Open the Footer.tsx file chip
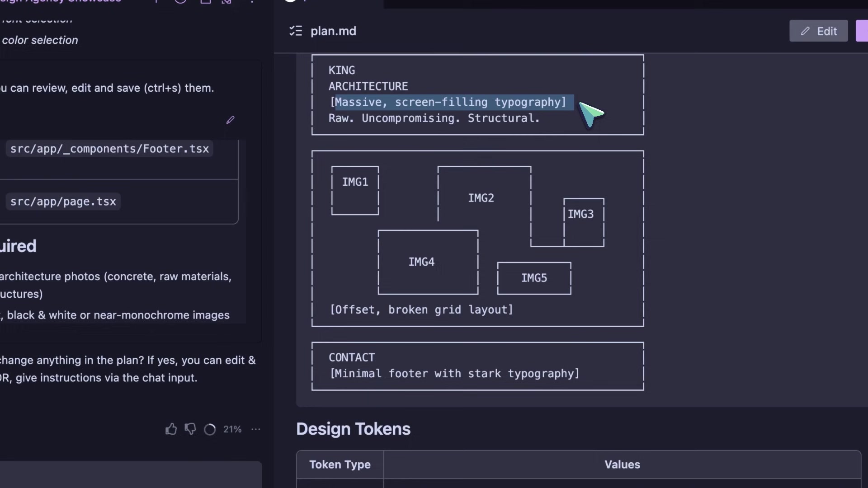868x488 pixels. (x=109, y=149)
